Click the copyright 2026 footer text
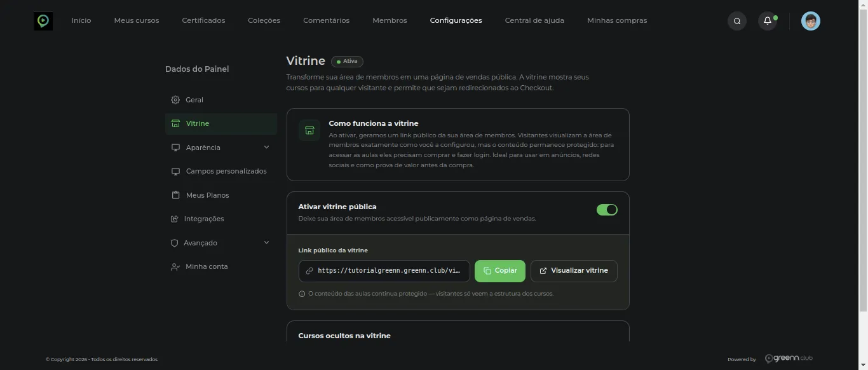Image resolution: width=868 pixels, height=370 pixels. click(102, 359)
